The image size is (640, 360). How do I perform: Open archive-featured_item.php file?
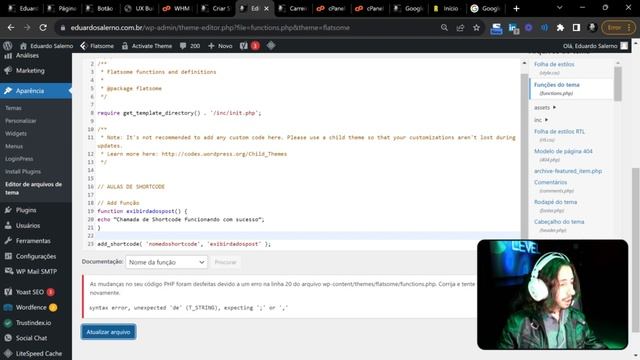[568, 171]
